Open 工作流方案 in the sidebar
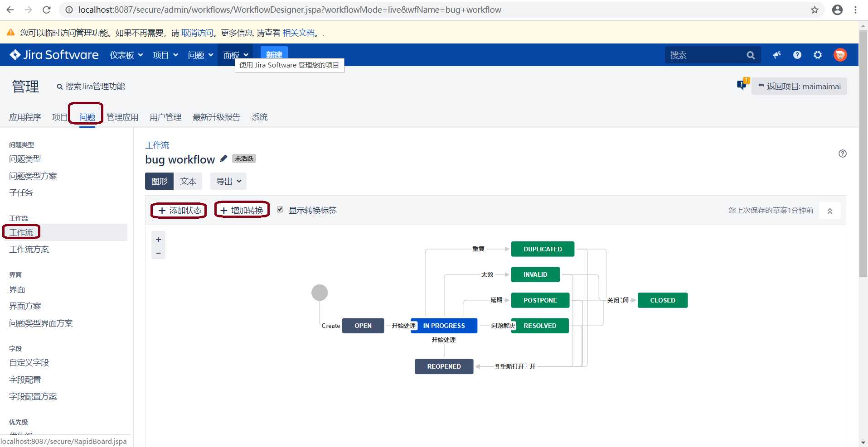868x447 pixels. (29, 249)
